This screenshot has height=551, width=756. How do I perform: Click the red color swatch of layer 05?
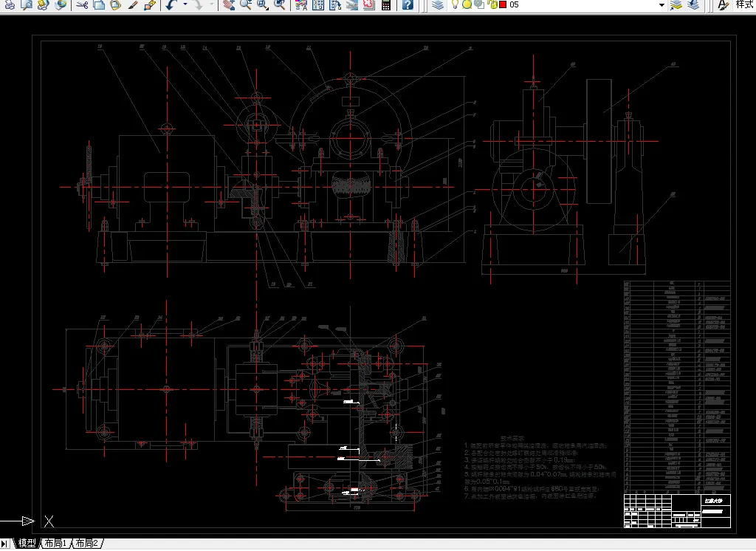(x=503, y=4)
